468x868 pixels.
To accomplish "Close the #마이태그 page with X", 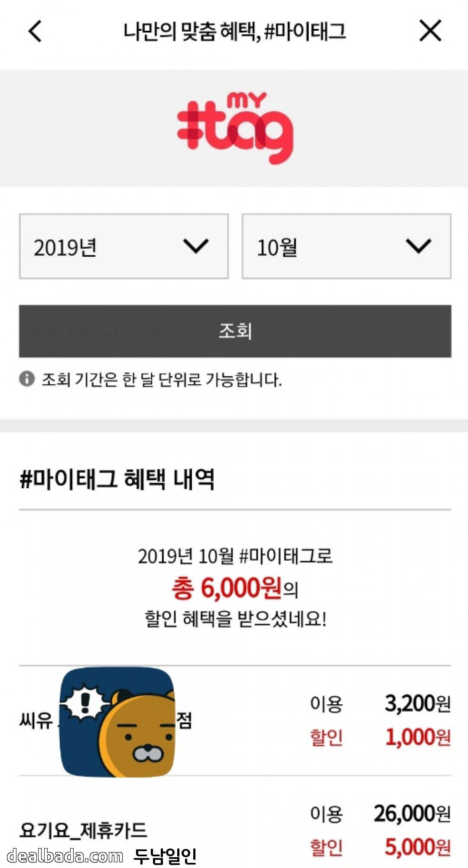I will [x=430, y=31].
